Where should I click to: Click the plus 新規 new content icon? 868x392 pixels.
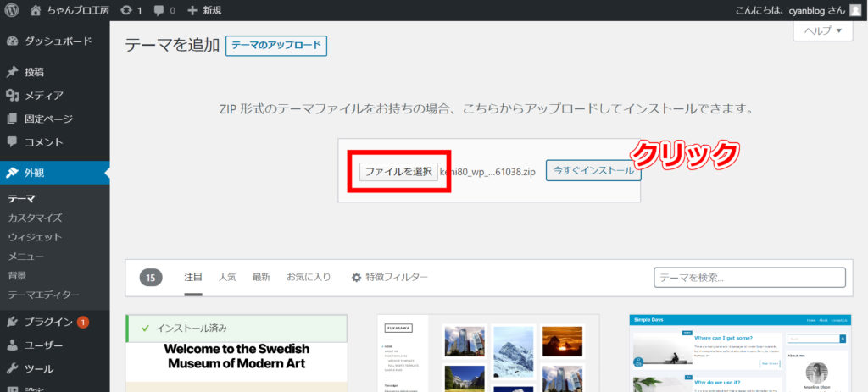coord(192,10)
